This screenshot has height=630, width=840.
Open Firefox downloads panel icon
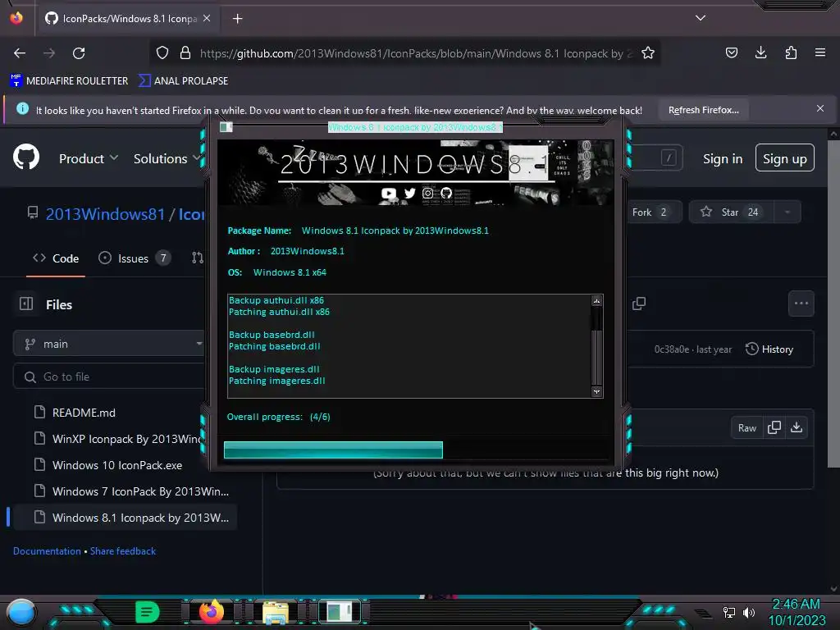(x=760, y=52)
